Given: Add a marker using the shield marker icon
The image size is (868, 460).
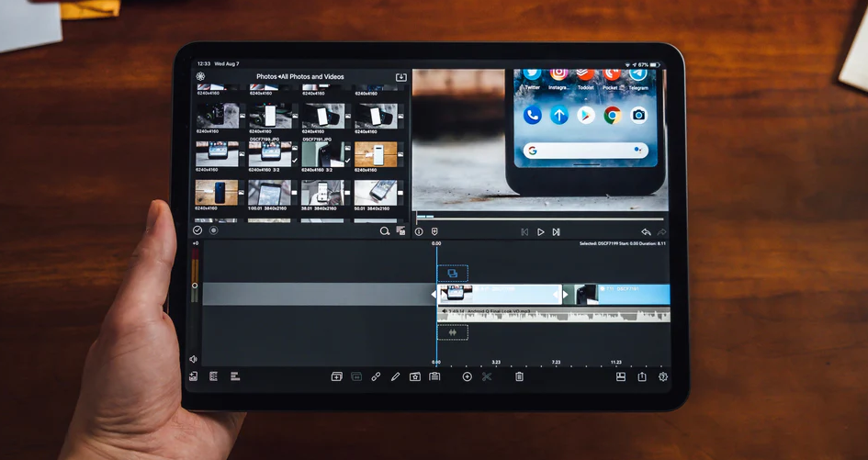Looking at the screenshot, I should click(435, 232).
